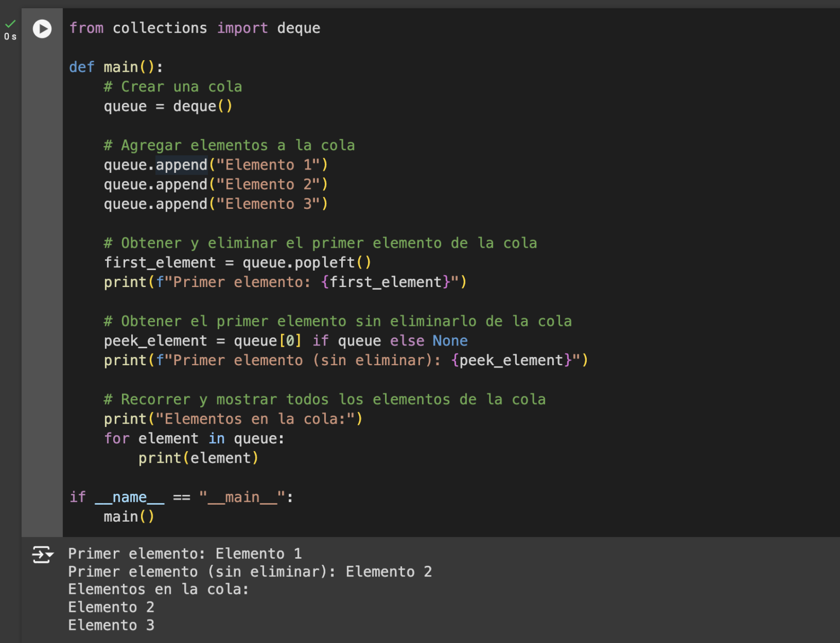
Task: Click the string "Elemento 1" in the code
Action: (268, 165)
